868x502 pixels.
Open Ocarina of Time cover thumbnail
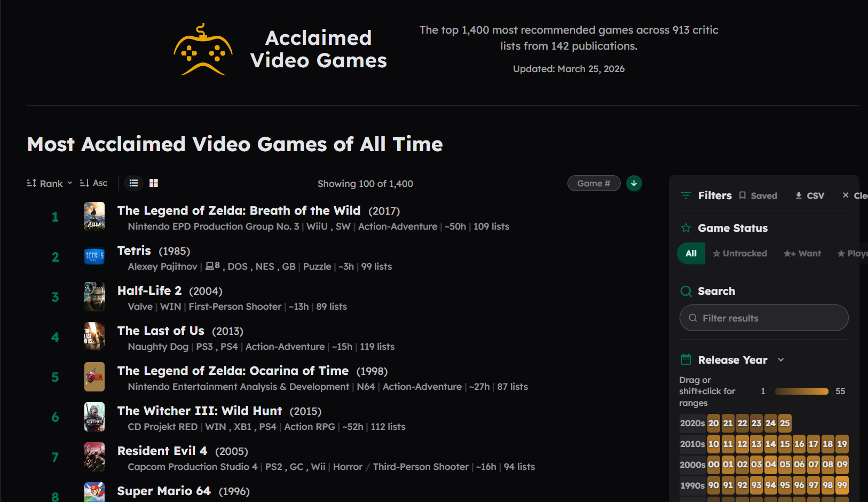click(94, 377)
